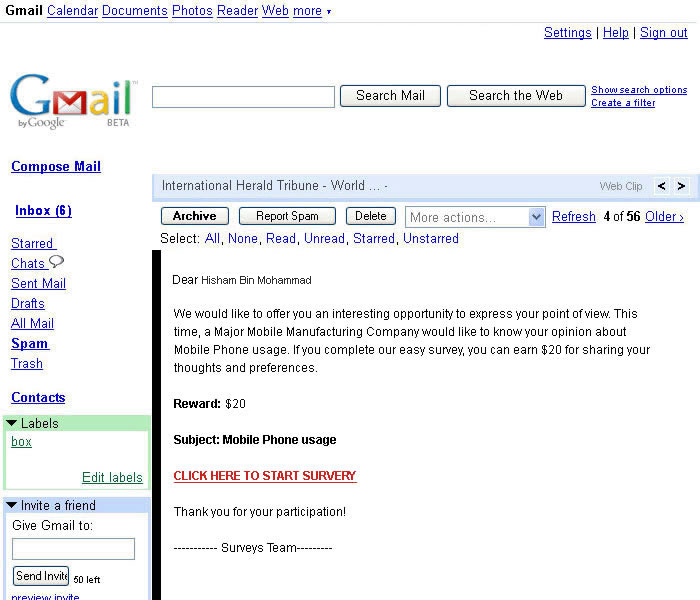Open Contacts
The width and height of the screenshot is (700, 600).
coord(38,398)
